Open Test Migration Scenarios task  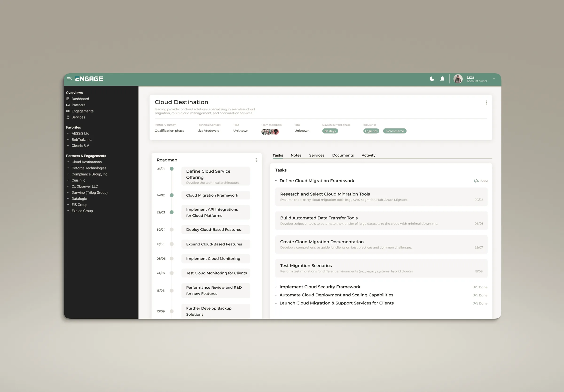point(381,268)
